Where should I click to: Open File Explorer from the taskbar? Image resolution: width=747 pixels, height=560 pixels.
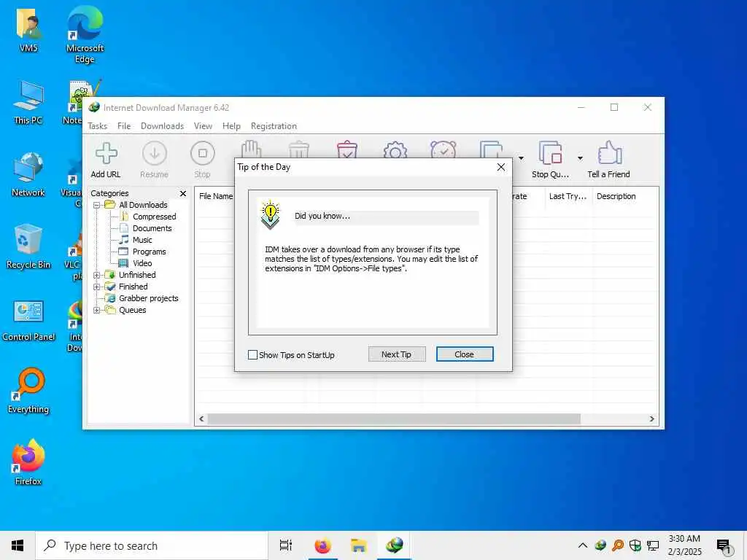[358, 545]
